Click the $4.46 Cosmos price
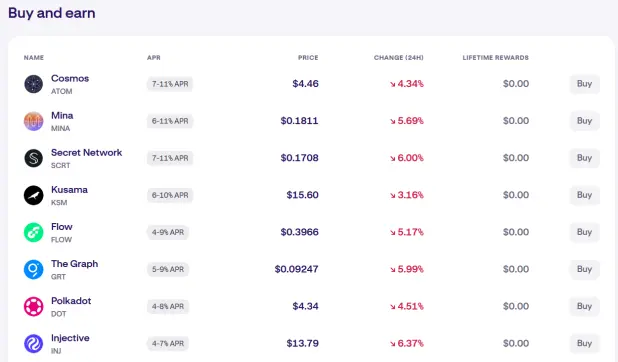This screenshot has width=618, height=362. coord(305,84)
